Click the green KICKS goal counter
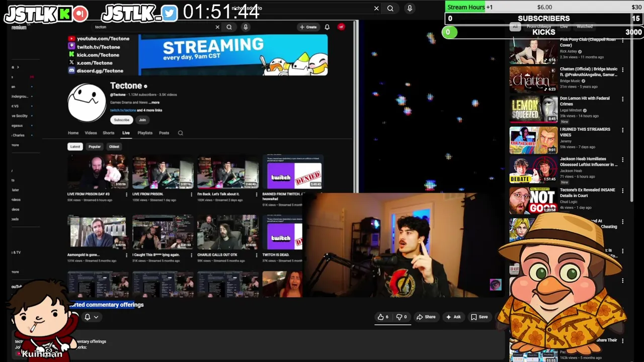This screenshot has width=644, height=362. click(x=449, y=32)
